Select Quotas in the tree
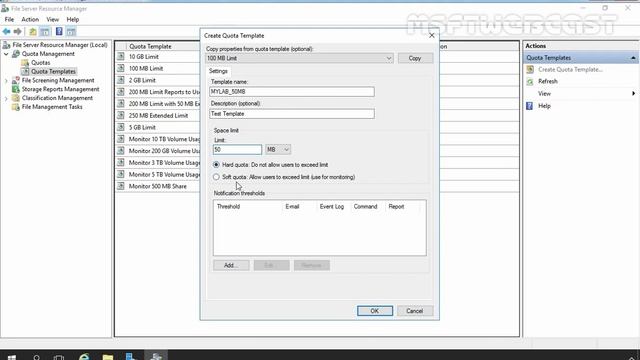 [40, 63]
